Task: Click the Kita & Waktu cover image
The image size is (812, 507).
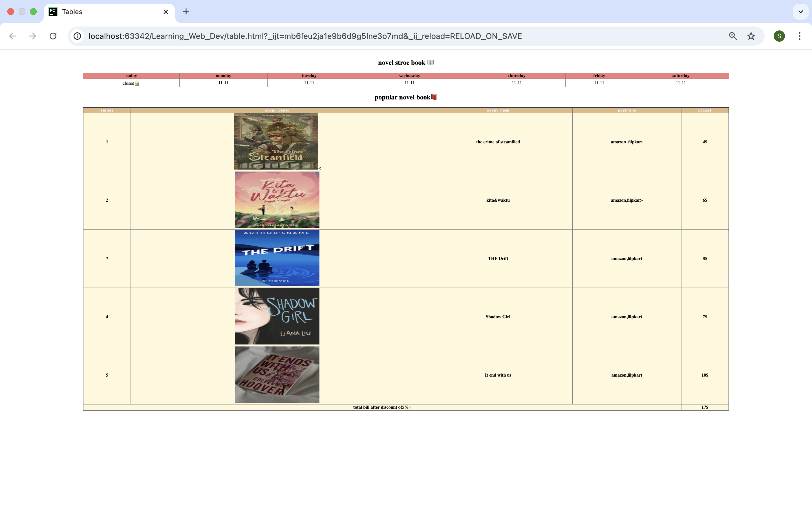Action: click(x=277, y=200)
